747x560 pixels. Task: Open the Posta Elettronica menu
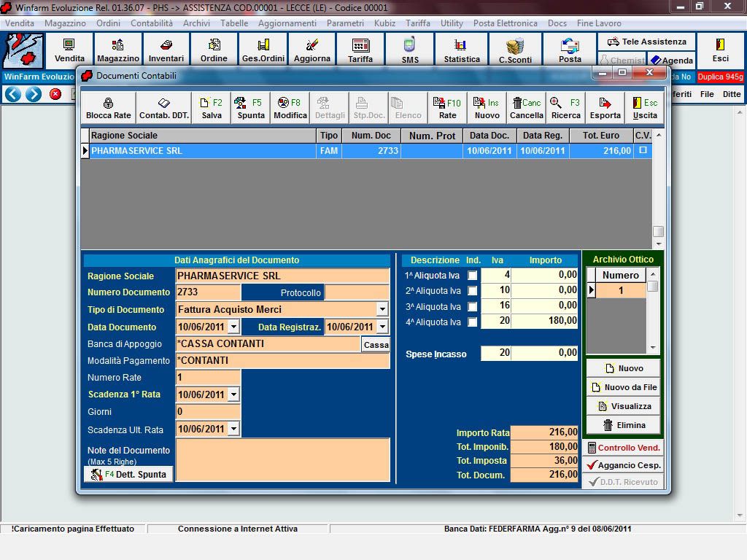coord(505,23)
